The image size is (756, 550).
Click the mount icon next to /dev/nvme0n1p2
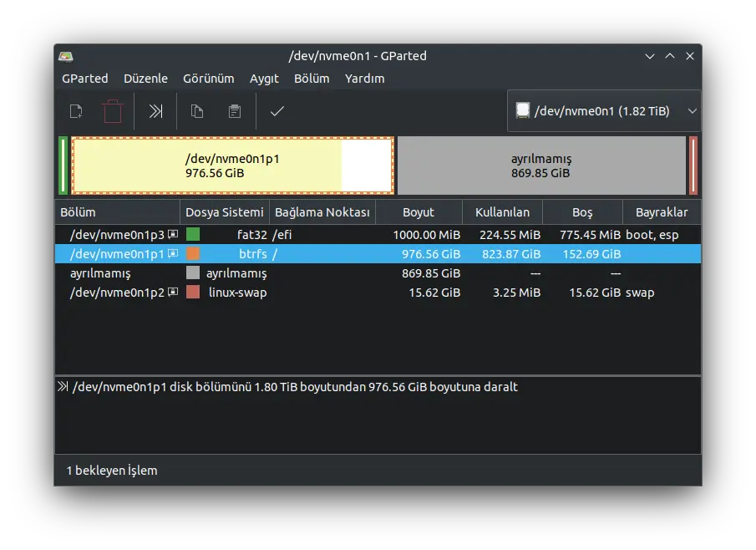173,293
